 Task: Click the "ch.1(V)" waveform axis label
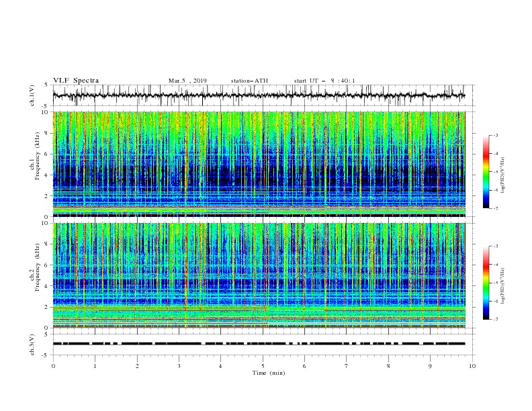[x=32, y=95]
